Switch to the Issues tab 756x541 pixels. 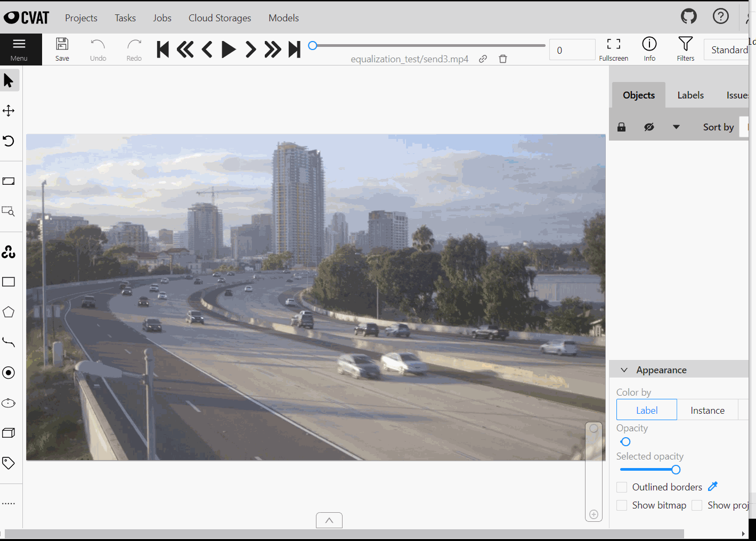coord(737,95)
